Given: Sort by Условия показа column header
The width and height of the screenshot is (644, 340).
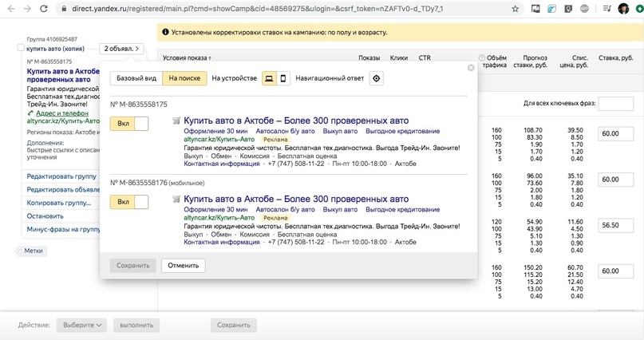Looking at the screenshot, I should 187,58.
